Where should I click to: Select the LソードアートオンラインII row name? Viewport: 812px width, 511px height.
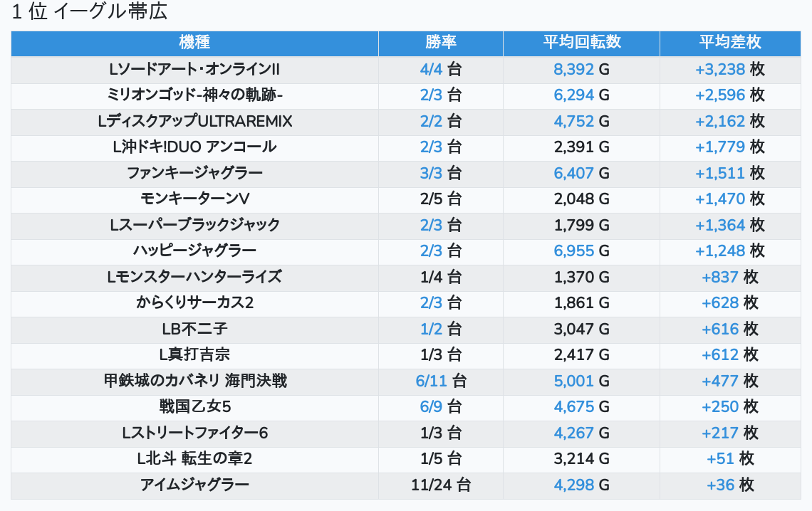194,69
